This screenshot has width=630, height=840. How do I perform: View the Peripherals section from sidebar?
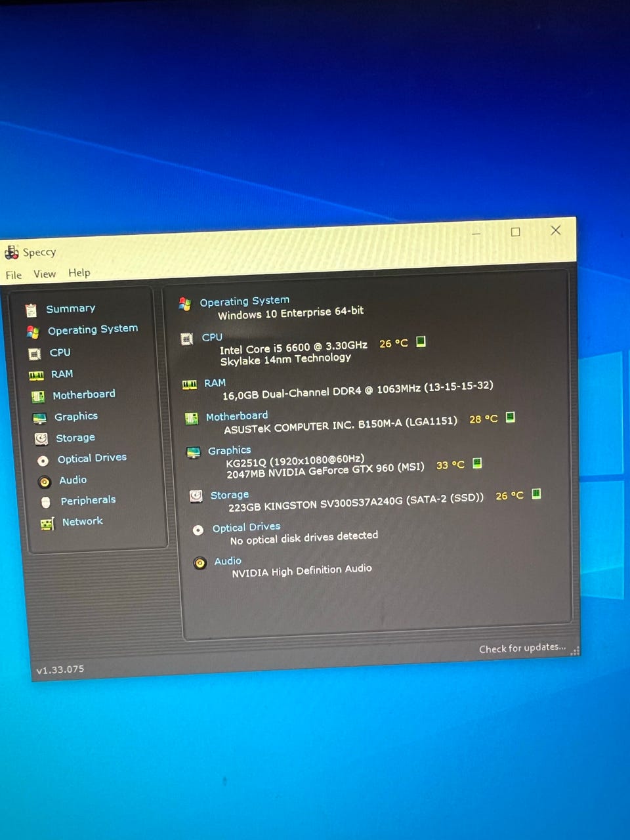point(89,501)
